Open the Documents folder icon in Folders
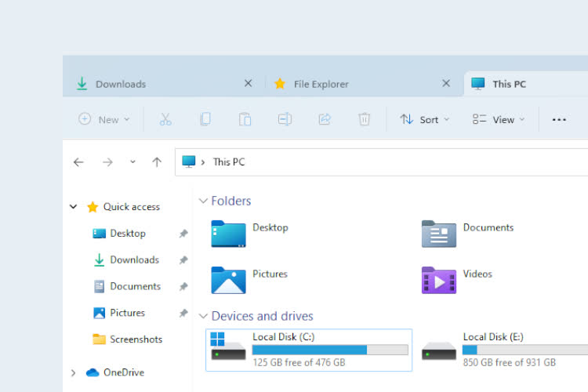 pos(439,234)
